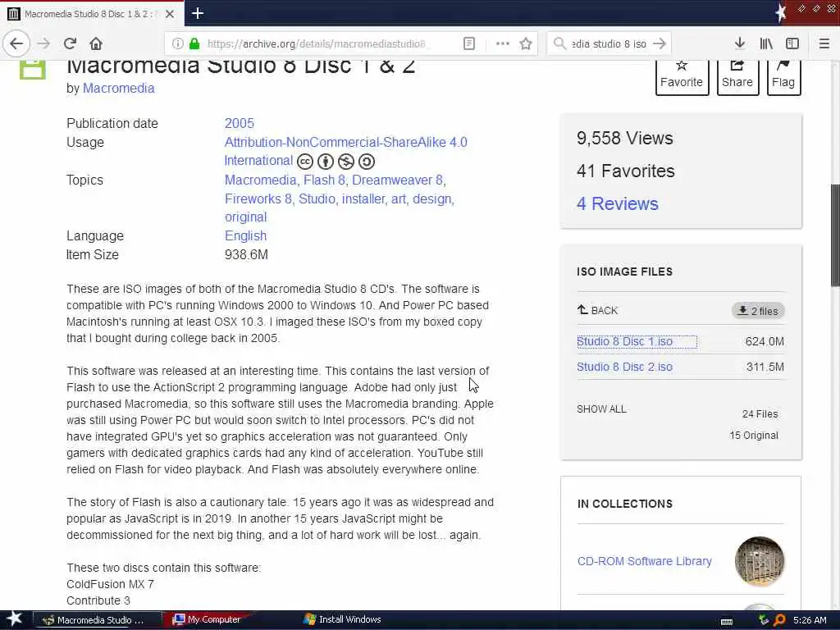Screen dimensions: 840x630
Task: Click the attribution person license icon
Action: [325, 162]
